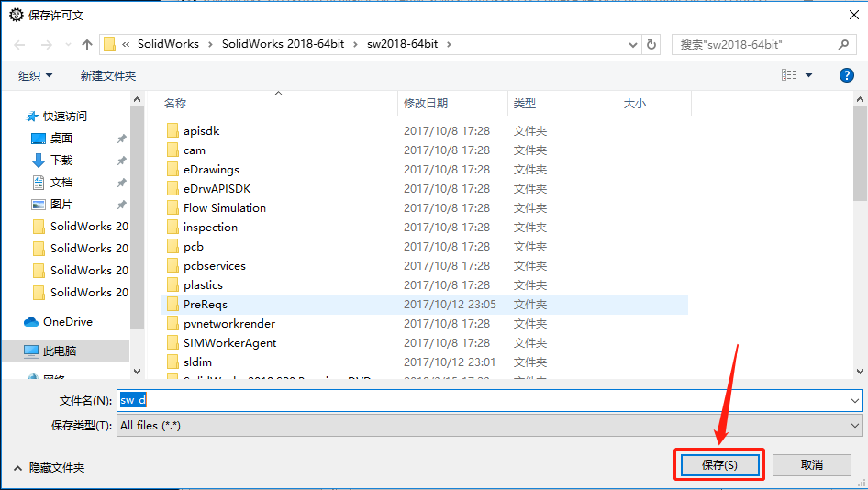Close the 保存许可文 dialog

(854, 15)
